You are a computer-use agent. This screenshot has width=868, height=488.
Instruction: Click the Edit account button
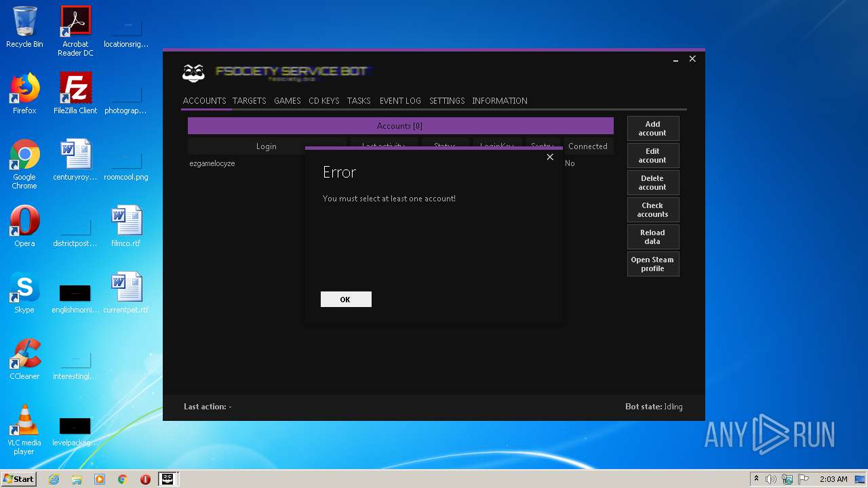[x=652, y=156]
